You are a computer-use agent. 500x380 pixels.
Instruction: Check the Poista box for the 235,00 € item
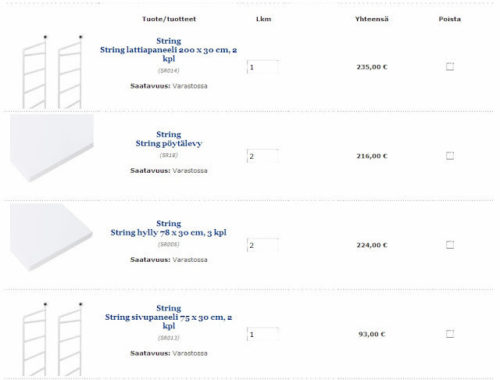pyautogui.click(x=450, y=67)
